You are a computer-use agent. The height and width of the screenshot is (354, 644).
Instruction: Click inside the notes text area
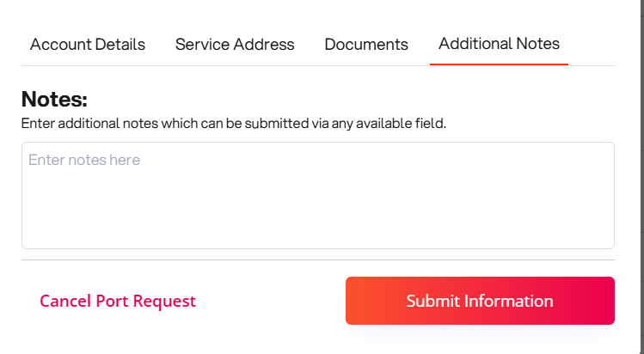pos(317,196)
